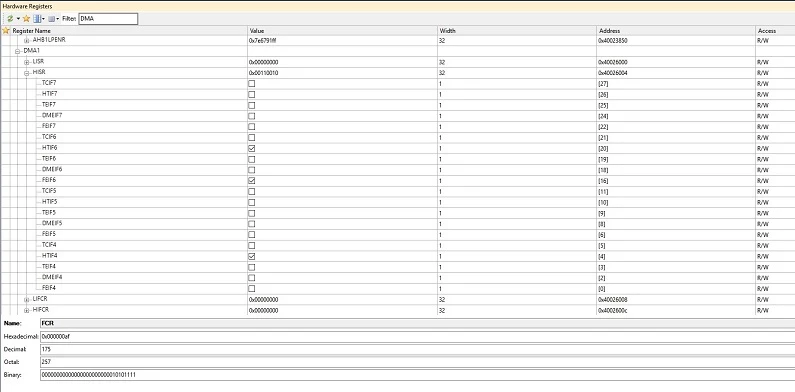This screenshot has height=392, width=795.
Task: Toggle the HTIF7 bit checkbox
Action: point(251,94)
